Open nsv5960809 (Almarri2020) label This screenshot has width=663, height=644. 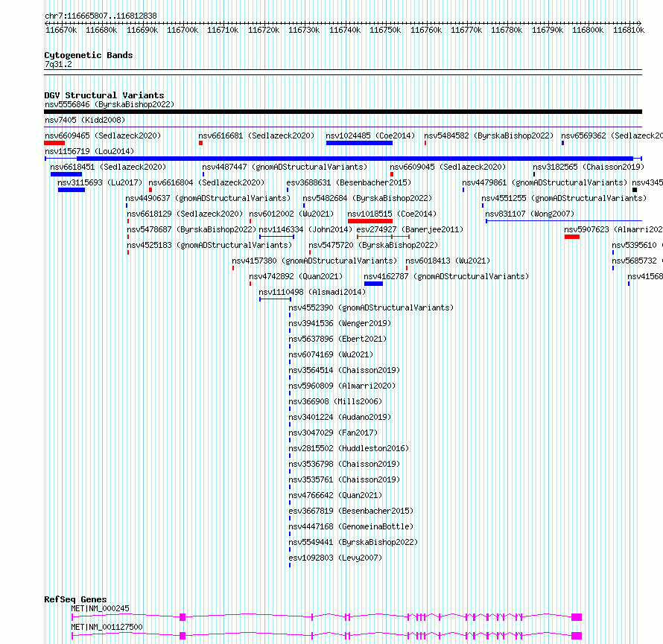[x=342, y=386]
